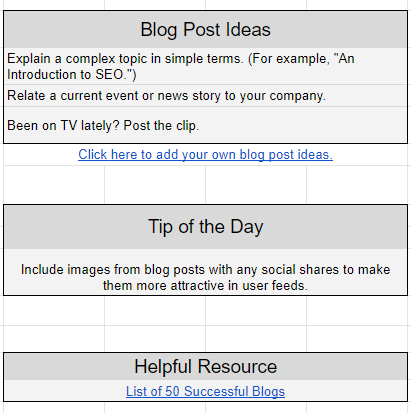Select rightmost empty cell directly beneath Tip of the Day box
The image size is (411, 413).
click(357, 311)
